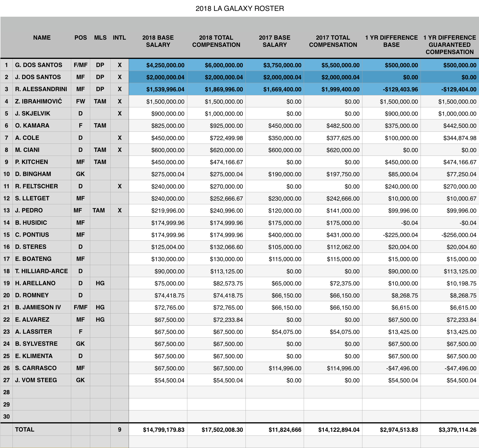Select O. KAMARA's $825,000.00 salary cell
Viewport: 479px width, 448px height.
click(x=158, y=125)
